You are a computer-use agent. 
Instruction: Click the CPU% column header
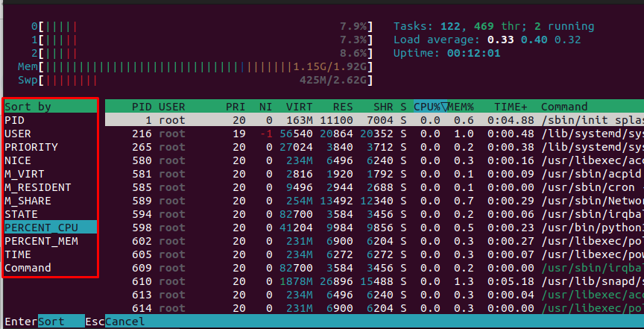(x=428, y=107)
